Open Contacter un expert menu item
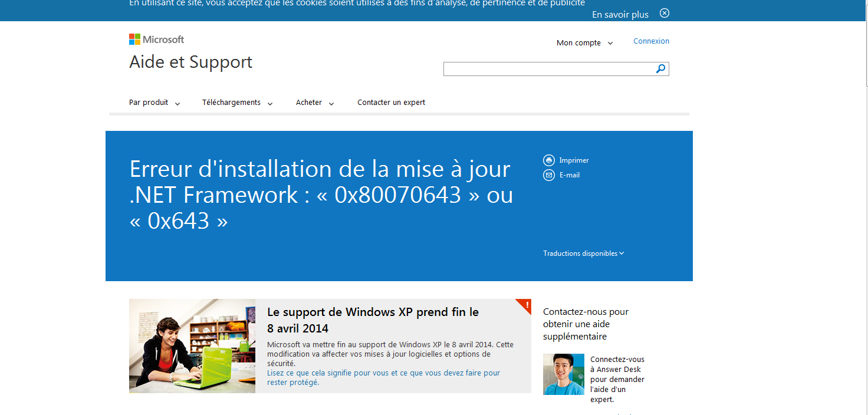This screenshot has width=868, height=415. pos(392,103)
